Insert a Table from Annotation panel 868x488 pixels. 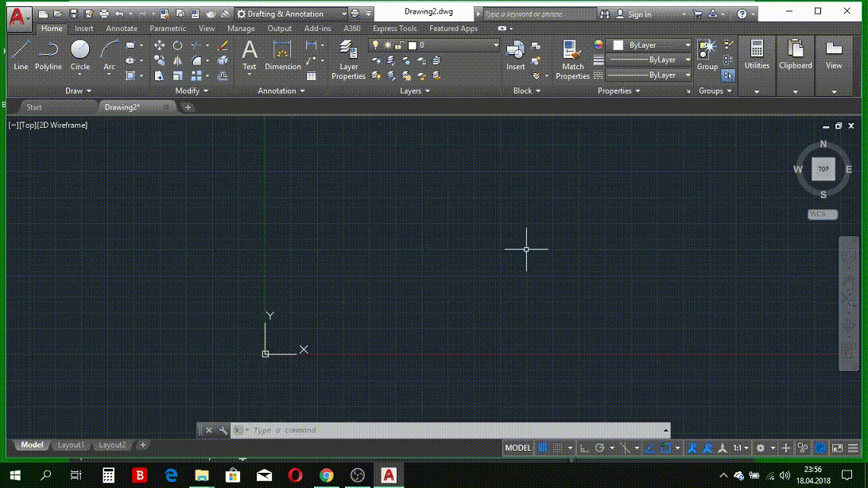point(311,76)
